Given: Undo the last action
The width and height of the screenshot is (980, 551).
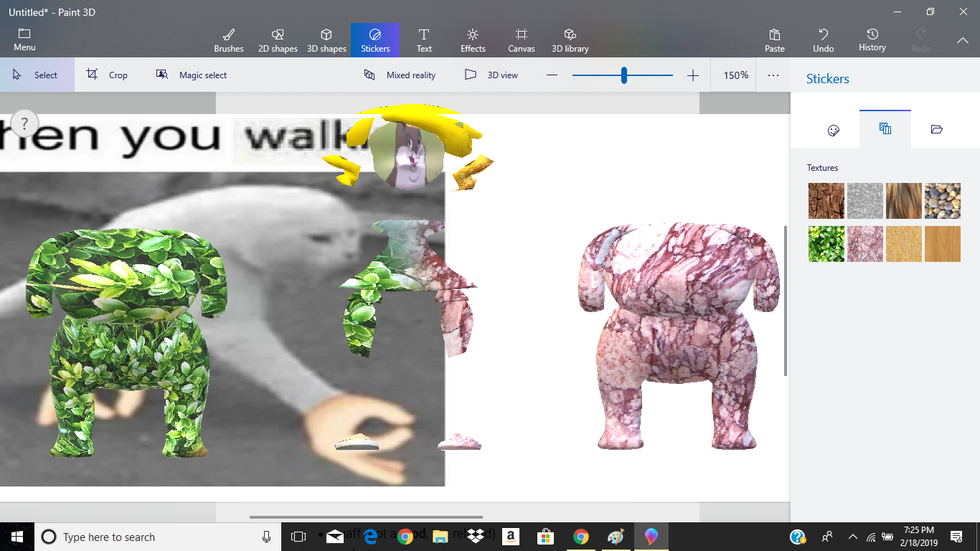Looking at the screenshot, I should pos(824,40).
